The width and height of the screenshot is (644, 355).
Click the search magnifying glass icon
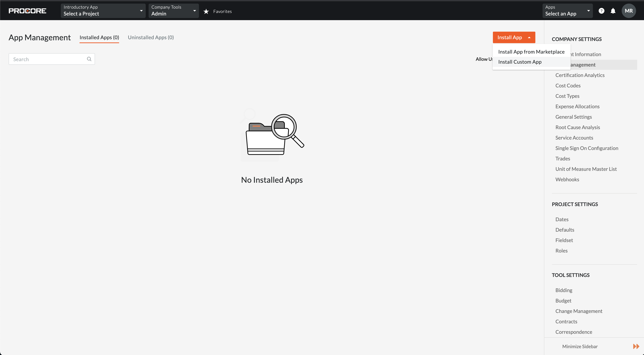coord(89,59)
